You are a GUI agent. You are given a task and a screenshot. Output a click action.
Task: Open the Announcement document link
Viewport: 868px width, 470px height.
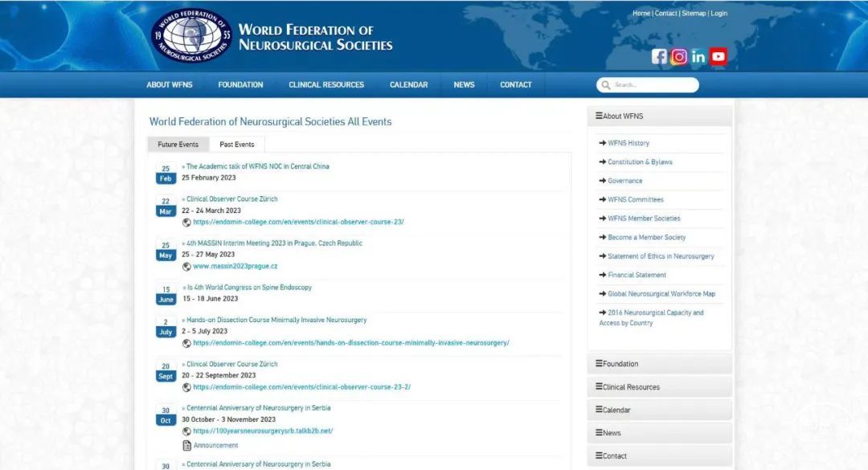(216, 445)
